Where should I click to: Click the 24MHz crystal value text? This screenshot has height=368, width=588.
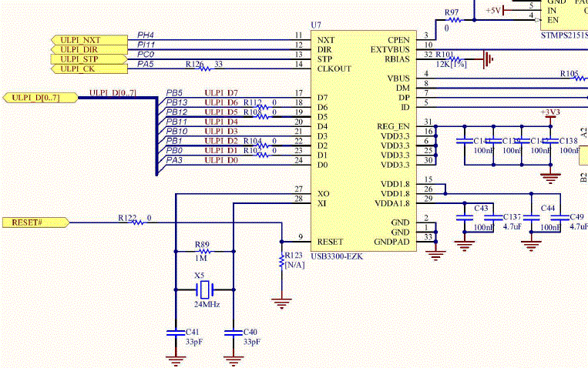tap(207, 305)
